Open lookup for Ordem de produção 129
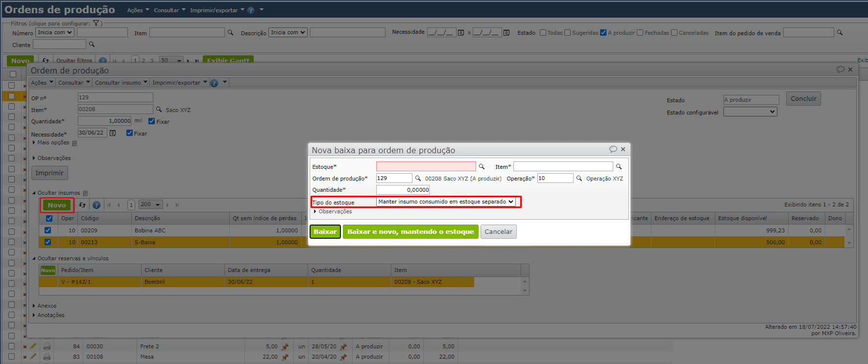 (x=418, y=179)
